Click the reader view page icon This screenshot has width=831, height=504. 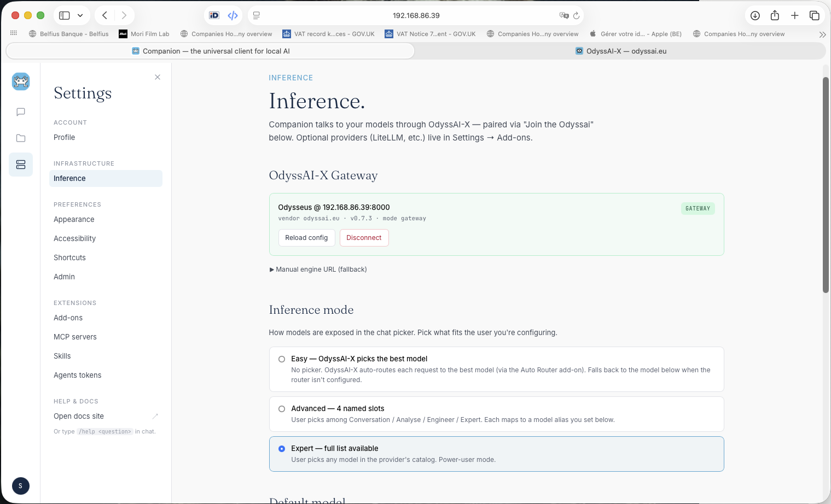[257, 15]
